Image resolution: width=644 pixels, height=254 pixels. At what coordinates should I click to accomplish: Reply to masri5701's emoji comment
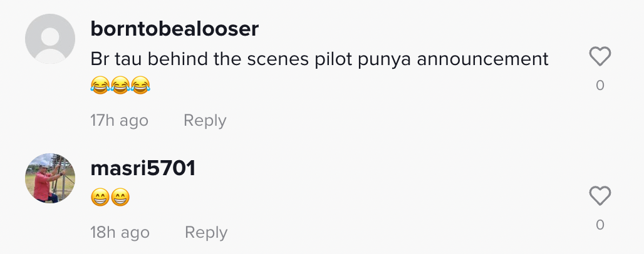(206, 233)
